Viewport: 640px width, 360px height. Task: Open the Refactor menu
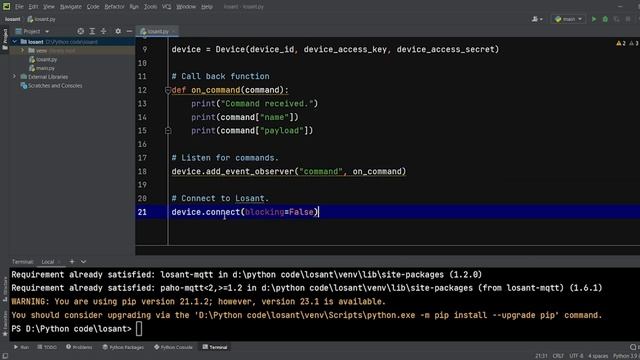point(114,7)
